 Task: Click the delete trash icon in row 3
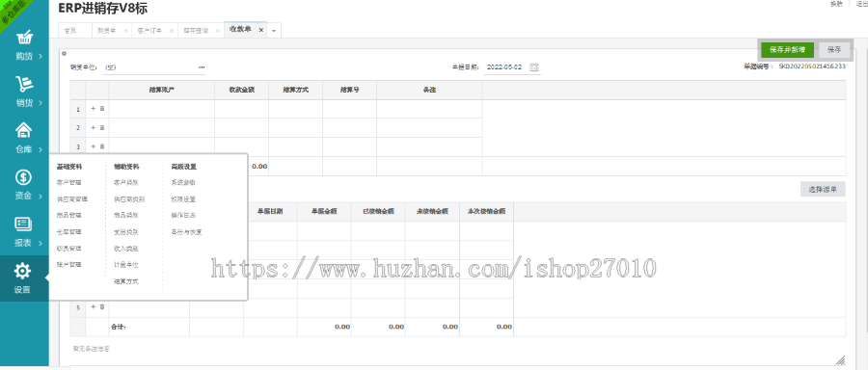coord(102,146)
